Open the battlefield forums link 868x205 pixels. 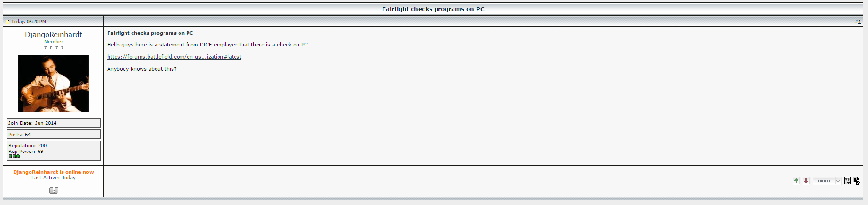tap(174, 57)
